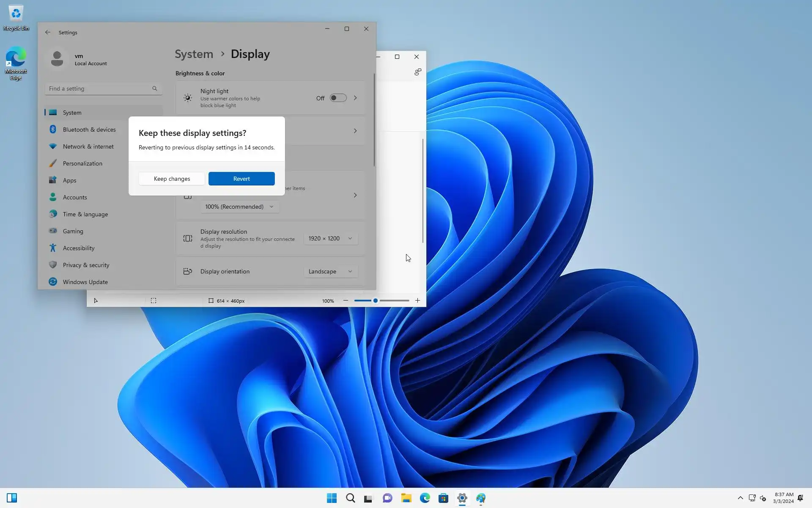
Task: Click zoom in plus icon in status bar
Action: click(417, 301)
